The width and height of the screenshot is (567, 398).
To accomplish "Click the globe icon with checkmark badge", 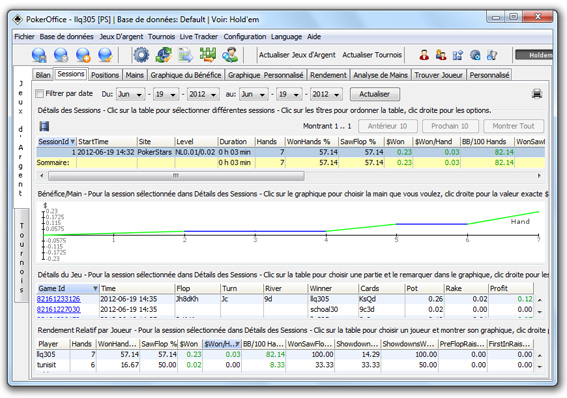I will [x=105, y=55].
